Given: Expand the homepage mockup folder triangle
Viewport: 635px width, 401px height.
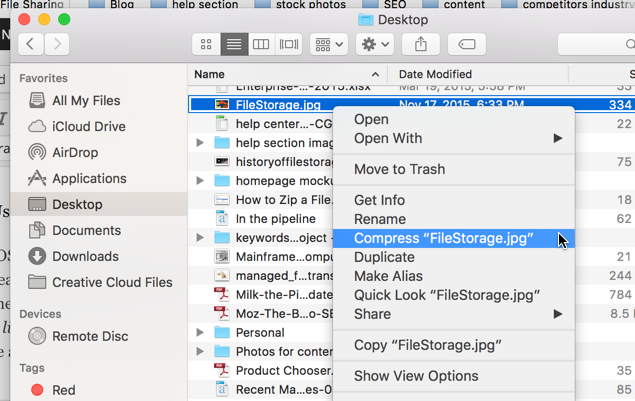Looking at the screenshot, I should (x=200, y=181).
